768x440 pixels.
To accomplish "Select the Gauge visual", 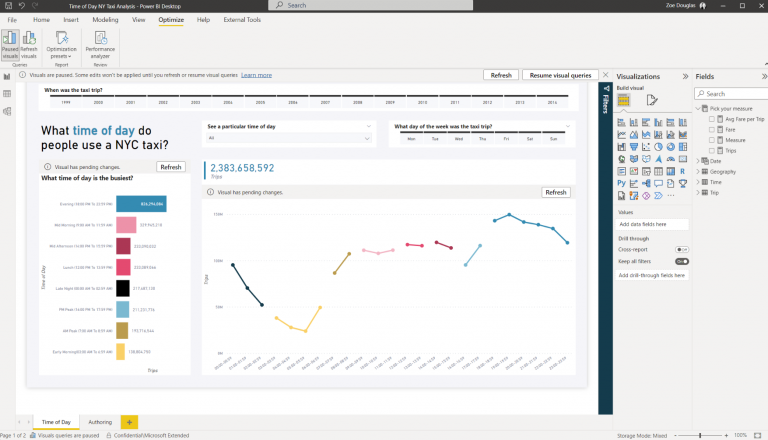I will 671,159.
